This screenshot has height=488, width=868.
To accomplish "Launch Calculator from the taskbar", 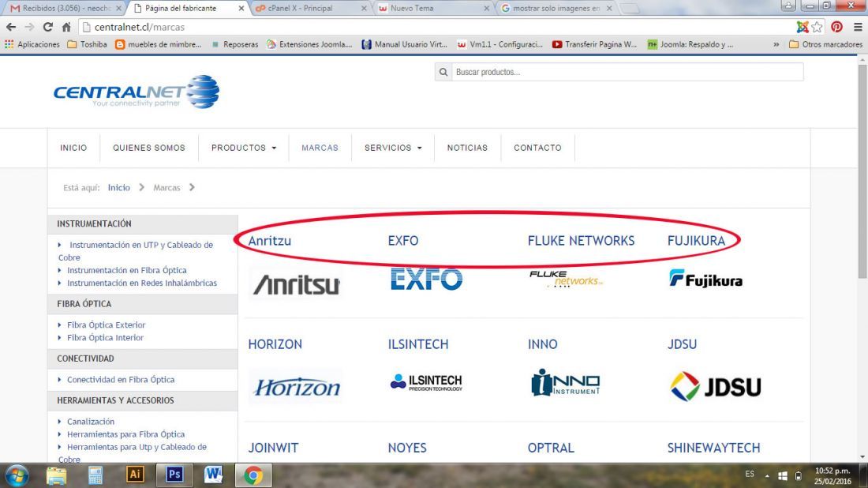I will click(95, 475).
